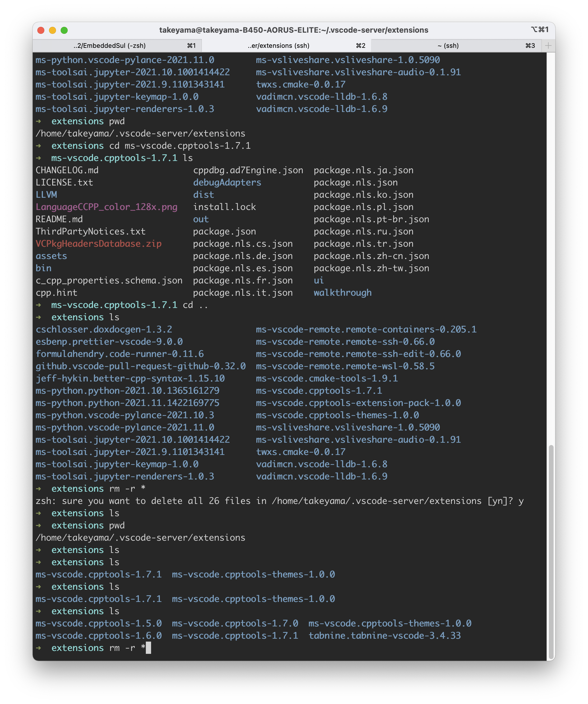
Task: Click the debugAdapters directory name
Action: tap(227, 182)
